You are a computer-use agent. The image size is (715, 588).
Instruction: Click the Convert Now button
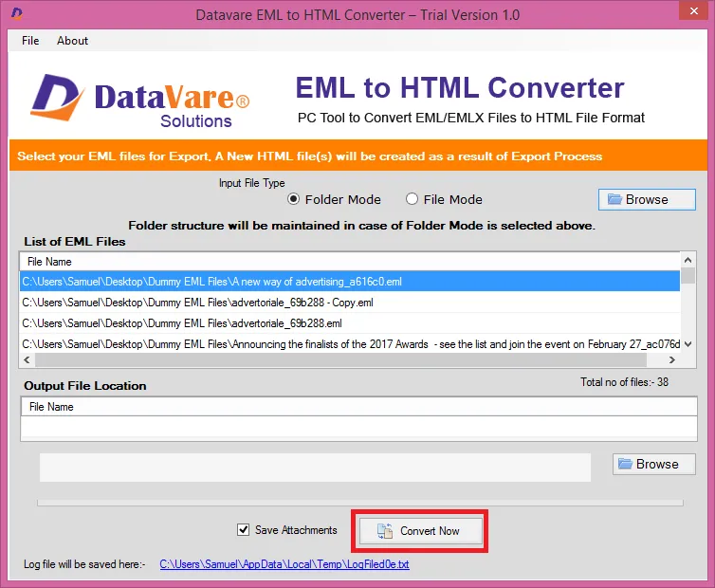(x=420, y=531)
